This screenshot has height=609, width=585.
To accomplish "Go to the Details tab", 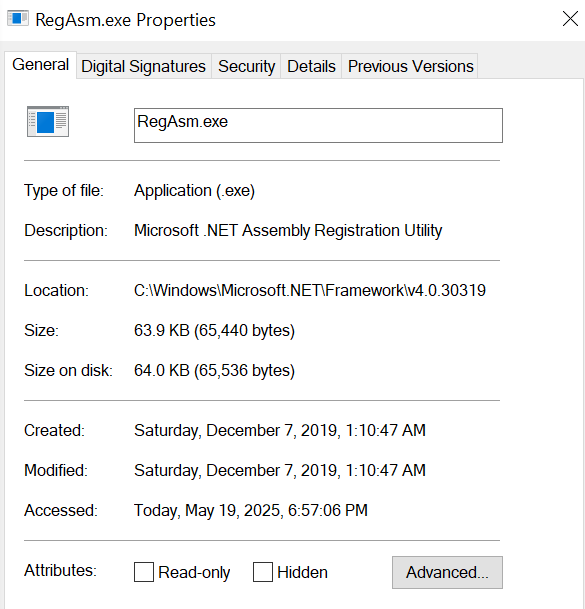I will (x=311, y=66).
